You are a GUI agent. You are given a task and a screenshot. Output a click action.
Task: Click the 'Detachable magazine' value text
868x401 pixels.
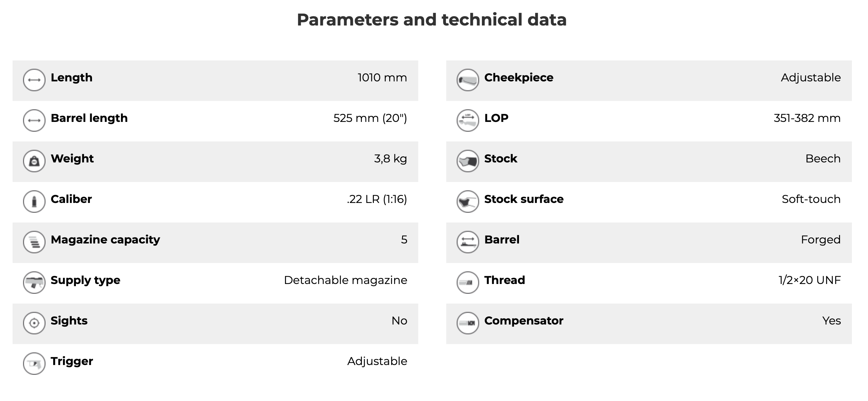[345, 280]
